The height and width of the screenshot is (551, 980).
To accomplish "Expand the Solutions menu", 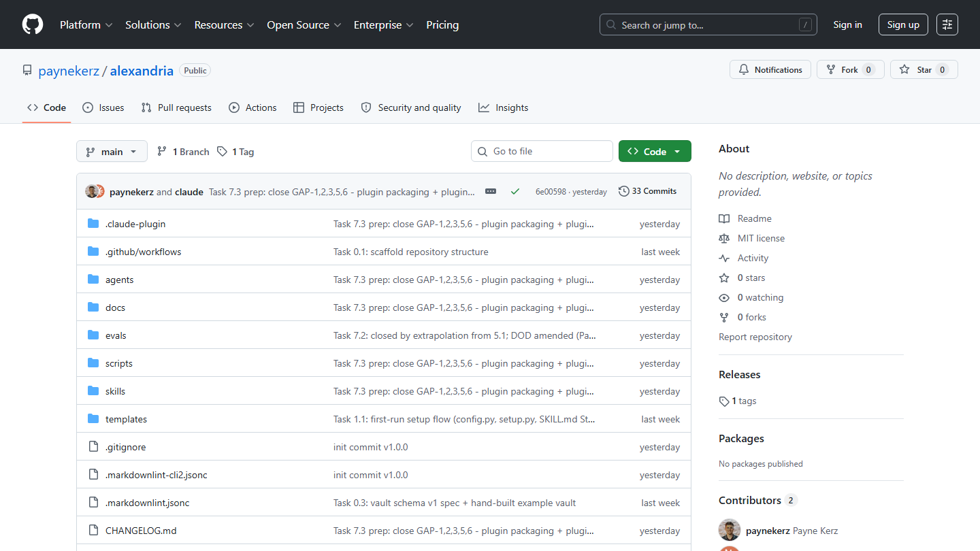I will pyautogui.click(x=153, y=24).
